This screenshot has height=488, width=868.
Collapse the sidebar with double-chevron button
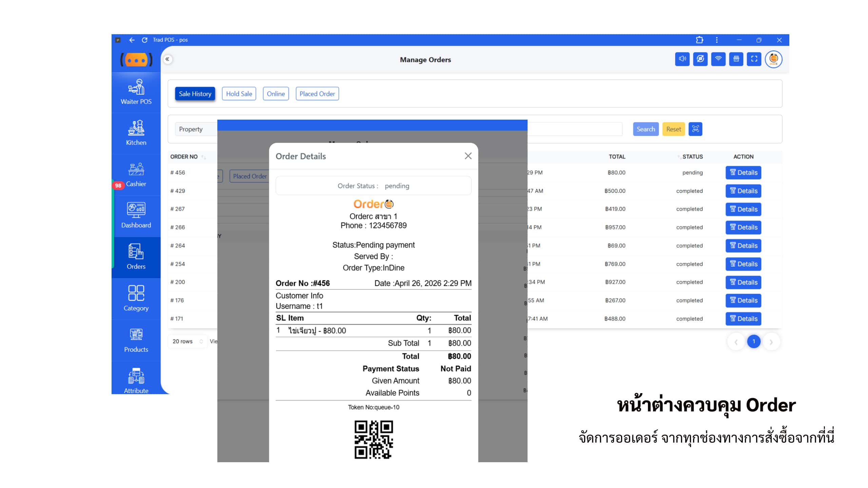pos(167,59)
